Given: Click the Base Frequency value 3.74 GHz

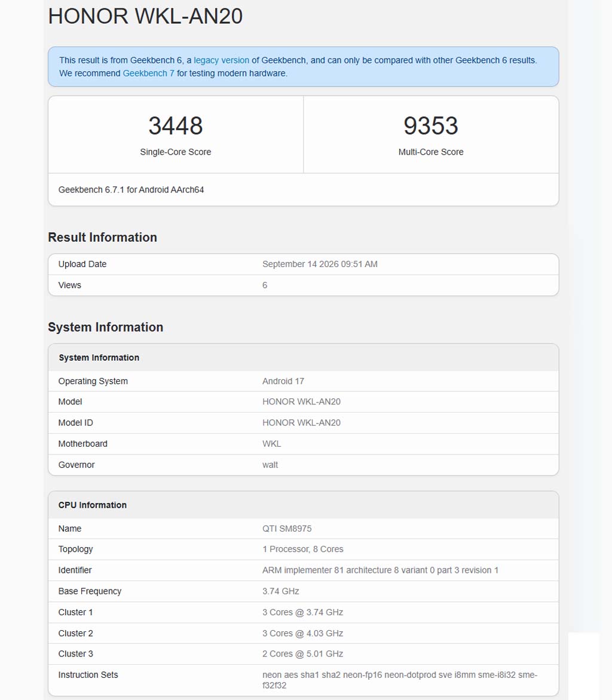Looking at the screenshot, I should (280, 591).
